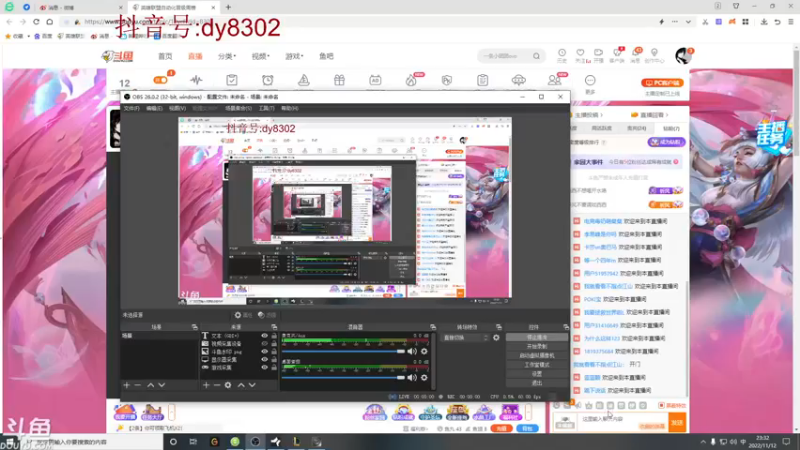Pop out the 场景 dock panel
This screenshot has height=450, width=800.
coord(194,327)
